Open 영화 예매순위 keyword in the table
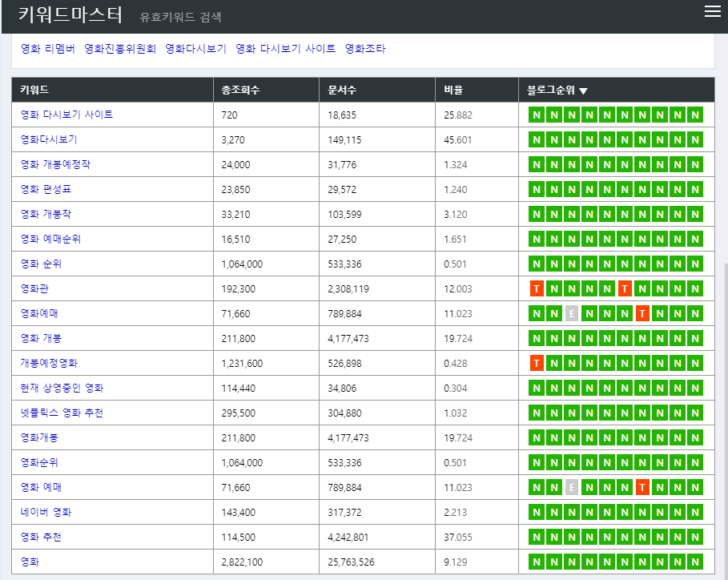728x580 pixels. (x=50, y=240)
